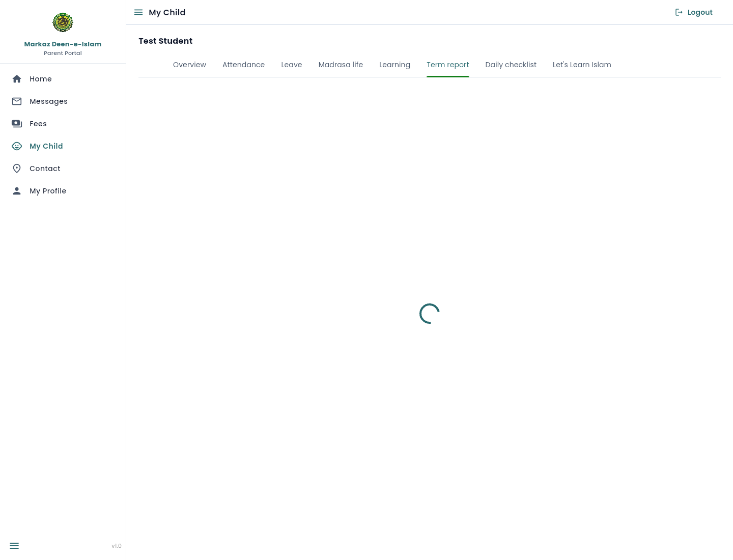Click the Logout arrow icon
The width and height of the screenshot is (733, 560).
[x=679, y=12]
